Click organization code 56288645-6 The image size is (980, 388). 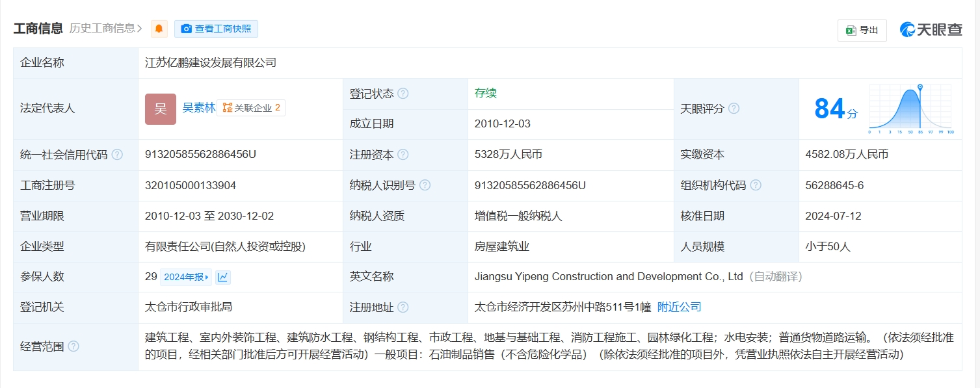(834, 185)
